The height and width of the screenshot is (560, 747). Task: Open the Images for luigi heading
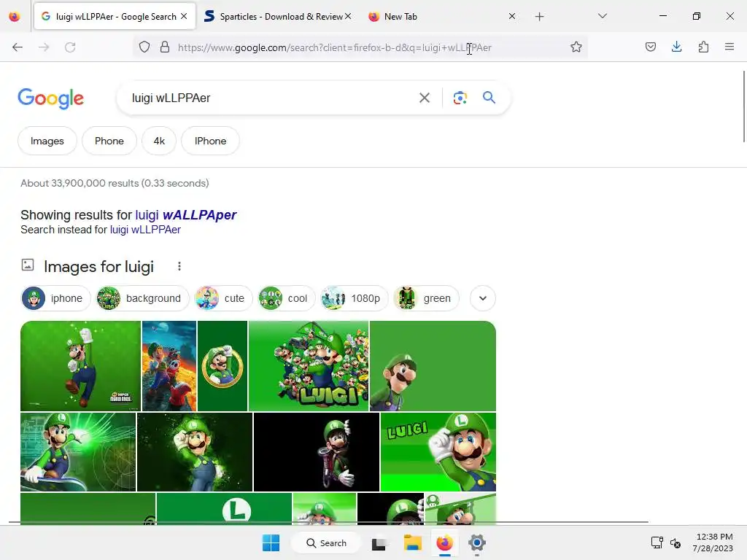pos(98,267)
